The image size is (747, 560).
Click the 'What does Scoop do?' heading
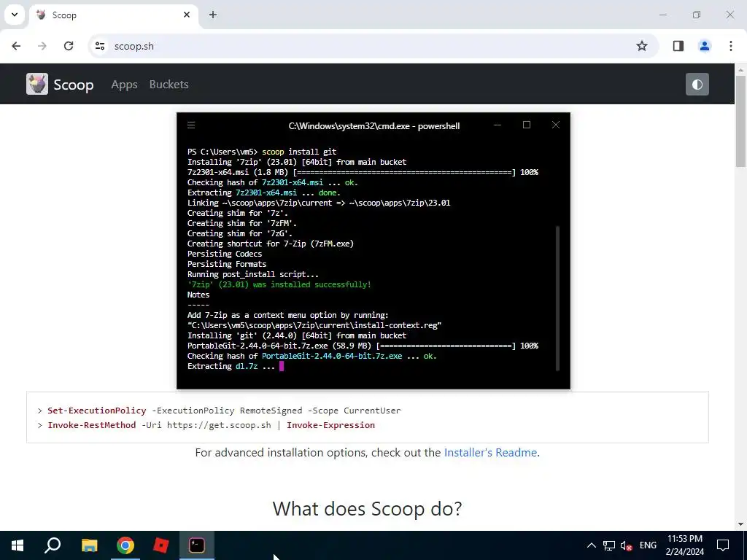(x=368, y=508)
